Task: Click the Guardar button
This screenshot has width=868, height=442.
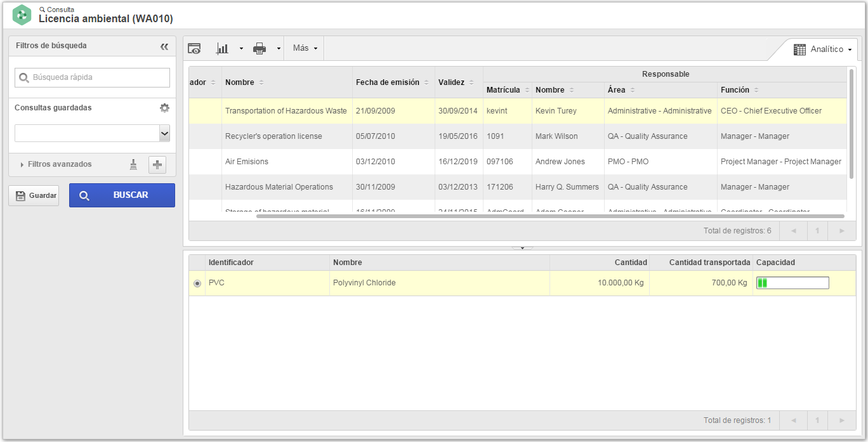Action: (x=34, y=195)
